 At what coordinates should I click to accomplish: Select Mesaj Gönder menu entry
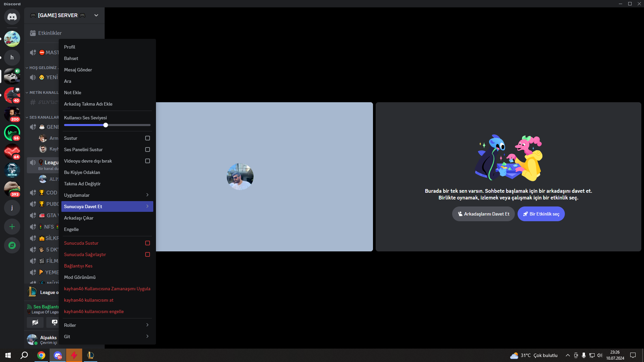pyautogui.click(x=78, y=70)
